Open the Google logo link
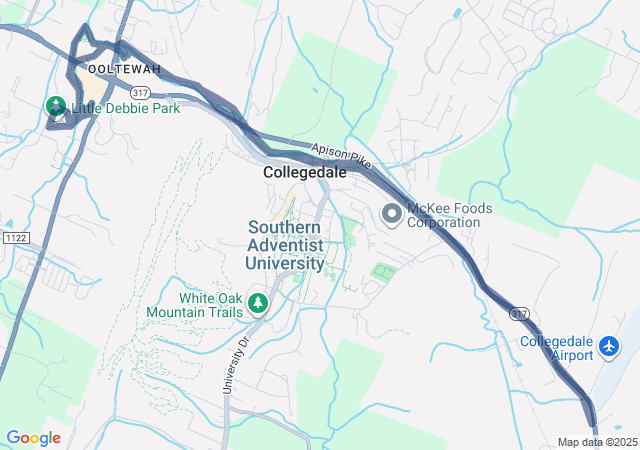This screenshot has width=640, height=450. pos(34,438)
